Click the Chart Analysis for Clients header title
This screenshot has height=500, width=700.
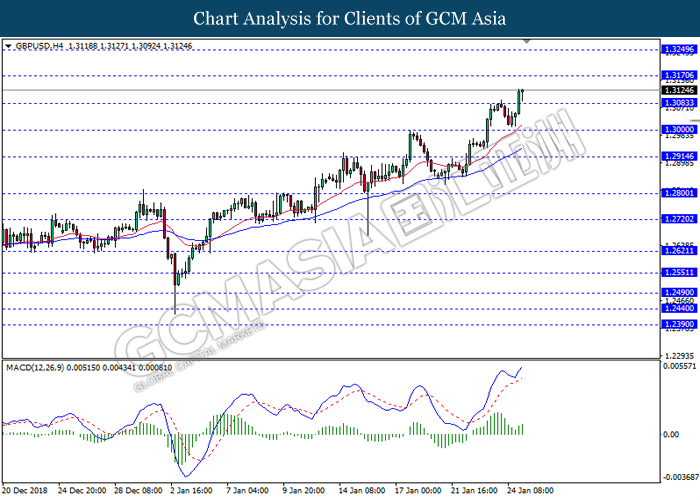[x=350, y=18]
